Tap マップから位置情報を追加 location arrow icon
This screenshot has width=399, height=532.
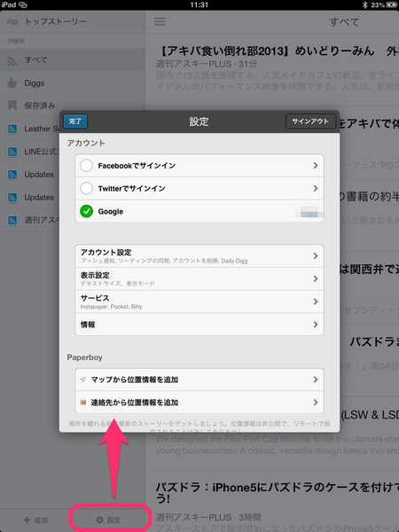83,379
